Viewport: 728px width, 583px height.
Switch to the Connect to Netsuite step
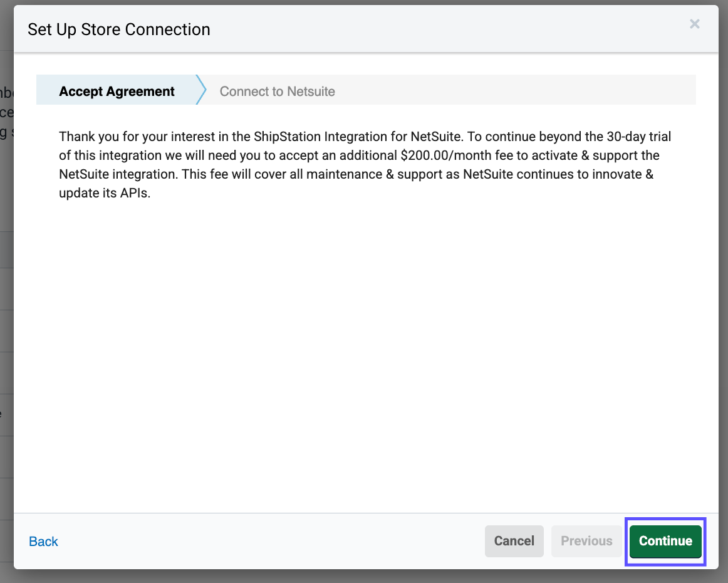278,91
